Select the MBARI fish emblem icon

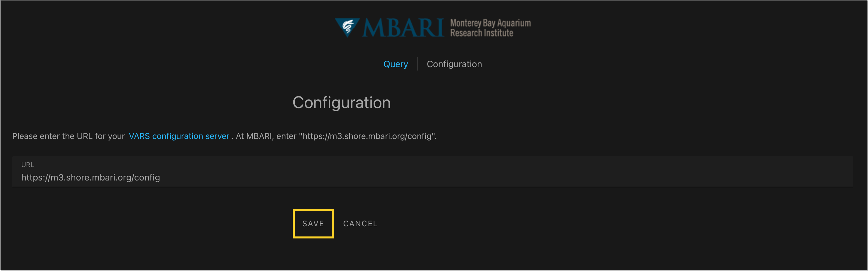click(348, 27)
